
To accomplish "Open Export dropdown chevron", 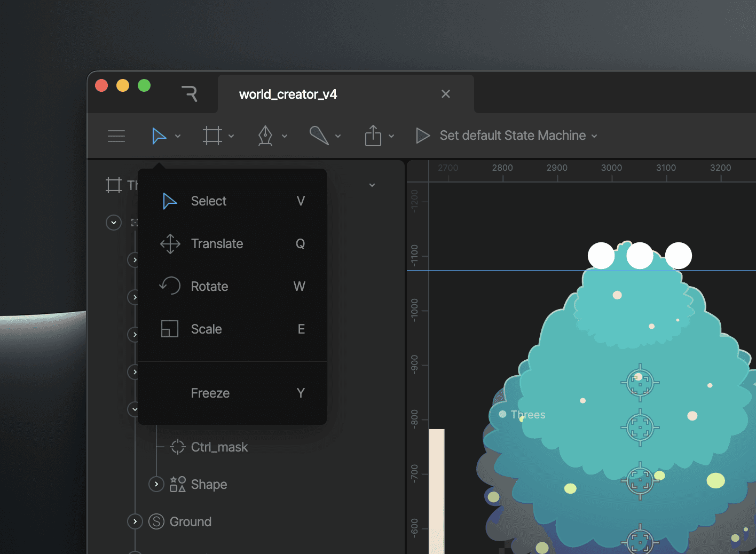I will click(391, 136).
